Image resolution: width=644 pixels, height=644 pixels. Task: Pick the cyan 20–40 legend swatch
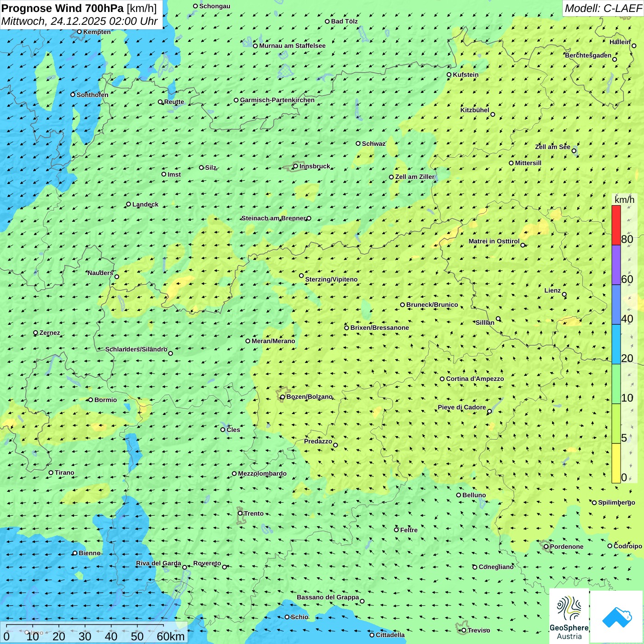616,345
